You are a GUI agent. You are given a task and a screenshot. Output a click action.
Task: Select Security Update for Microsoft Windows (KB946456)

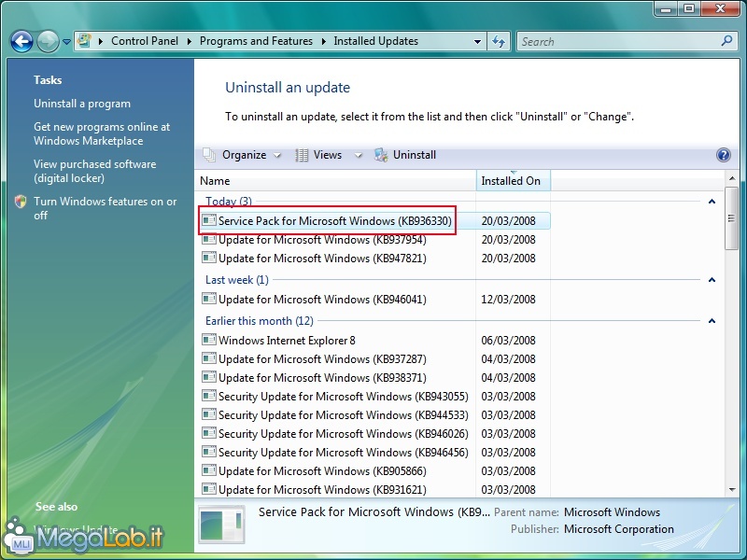(343, 452)
